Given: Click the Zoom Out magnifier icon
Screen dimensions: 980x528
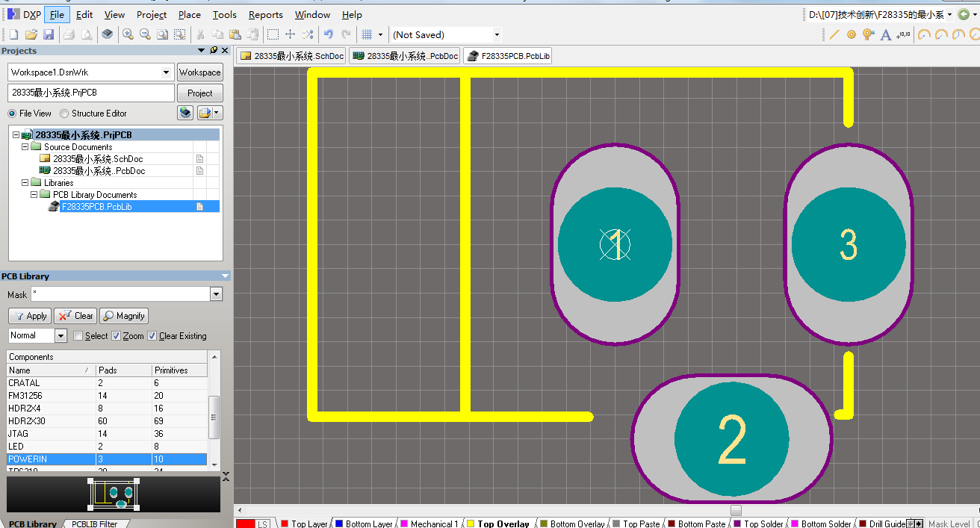Looking at the screenshot, I should (x=145, y=34).
